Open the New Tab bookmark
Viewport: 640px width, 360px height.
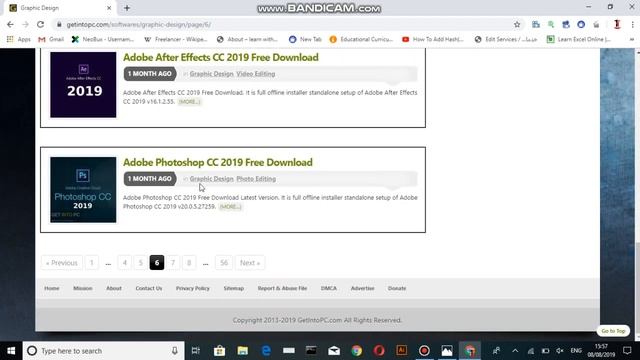click(x=305, y=39)
